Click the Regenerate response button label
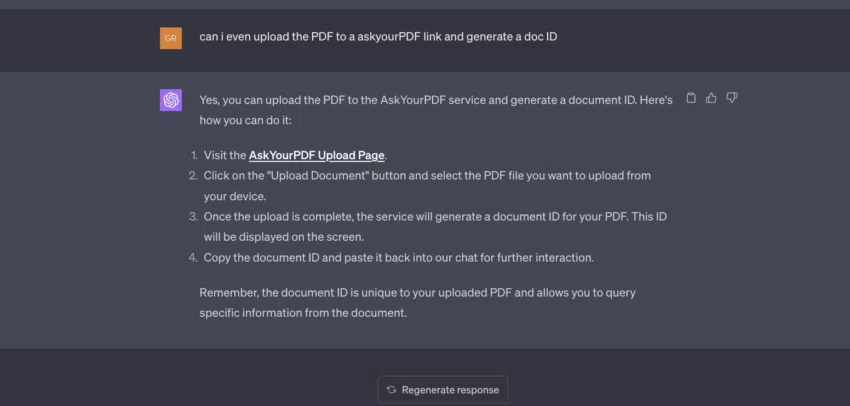Viewport: 850px width, 406px height. pyautogui.click(x=450, y=390)
